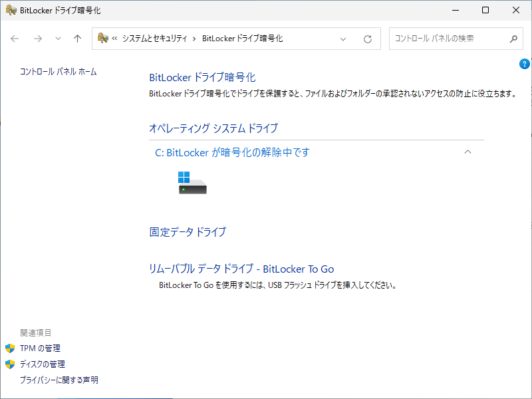Click the breadcrumb overflow double chevron
Screen dimensions: 532x399
pos(114,39)
